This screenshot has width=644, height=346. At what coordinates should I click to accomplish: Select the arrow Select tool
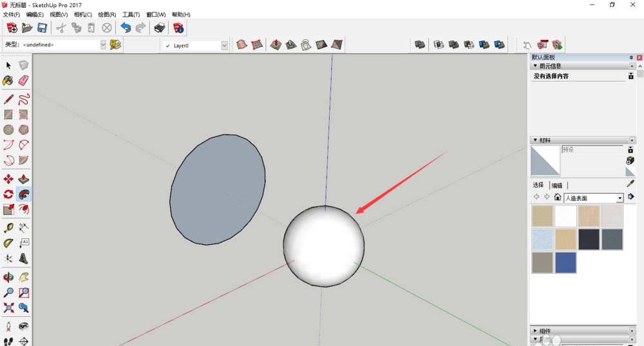point(8,65)
